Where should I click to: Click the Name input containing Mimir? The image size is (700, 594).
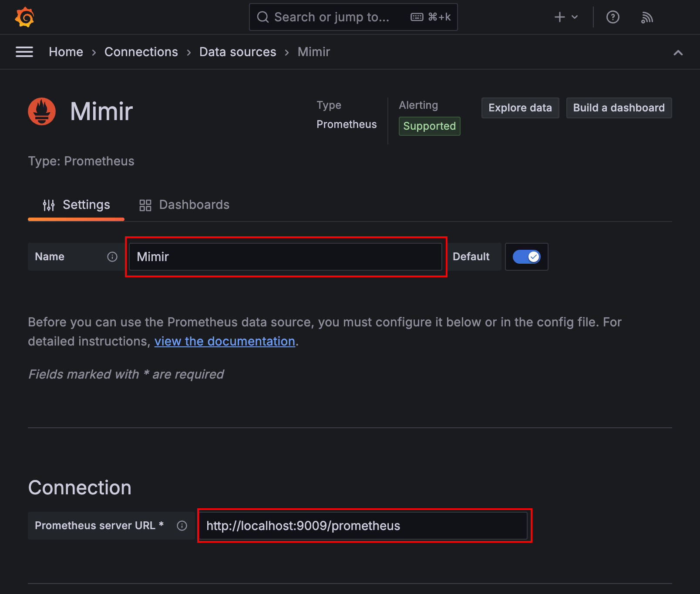point(286,257)
